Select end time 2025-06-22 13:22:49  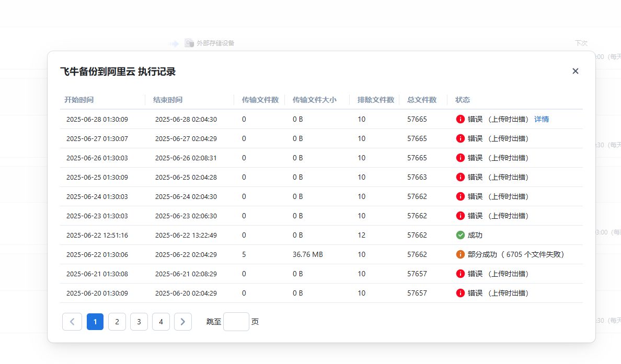186,235
